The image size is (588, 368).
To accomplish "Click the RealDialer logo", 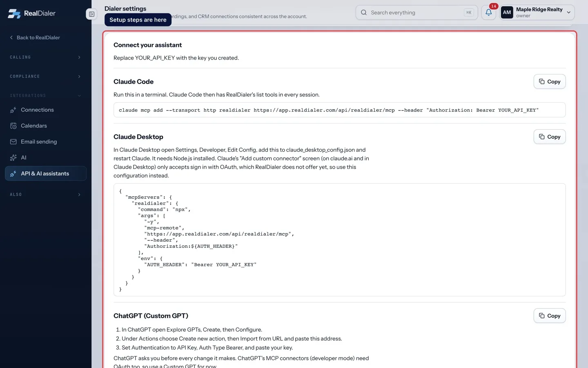I will pyautogui.click(x=31, y=13).
